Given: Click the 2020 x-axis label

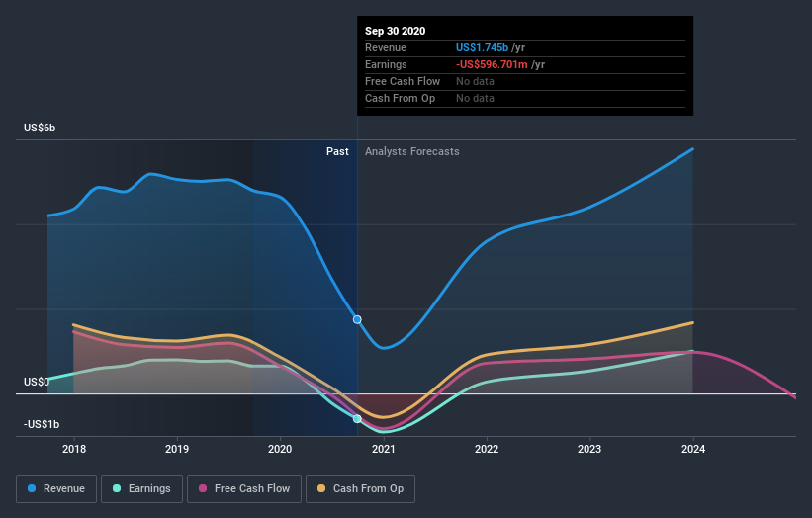Looking at the screenshot, I should (x=280, y=449).
